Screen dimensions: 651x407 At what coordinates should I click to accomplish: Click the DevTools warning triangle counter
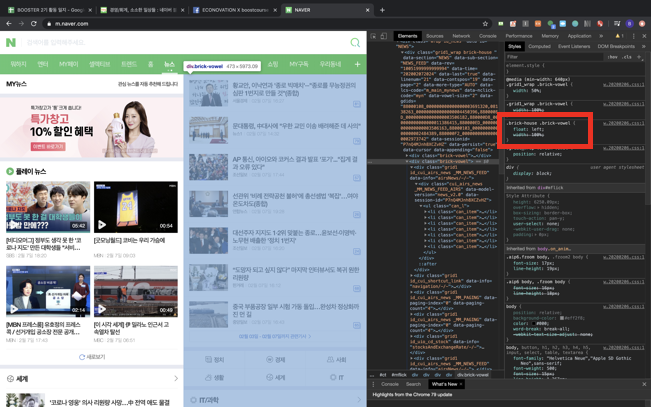click(619, 36)
